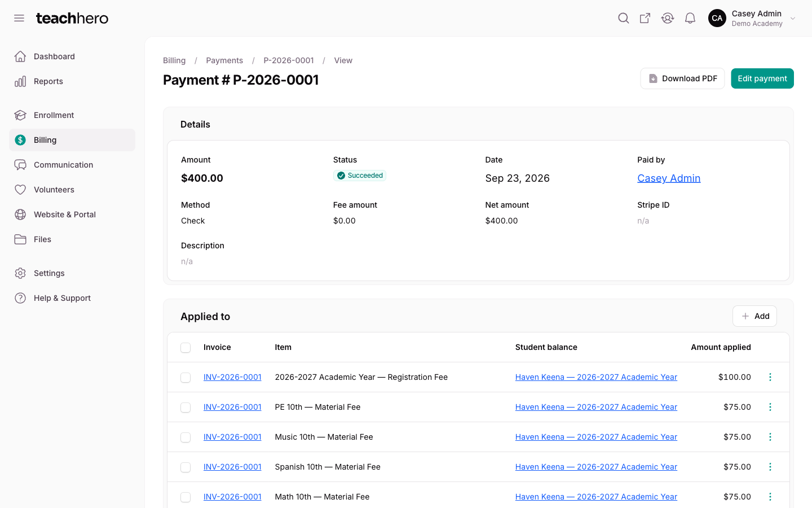Open notifications bell
This screenshot has height=508, width=812.
(690, 18)
